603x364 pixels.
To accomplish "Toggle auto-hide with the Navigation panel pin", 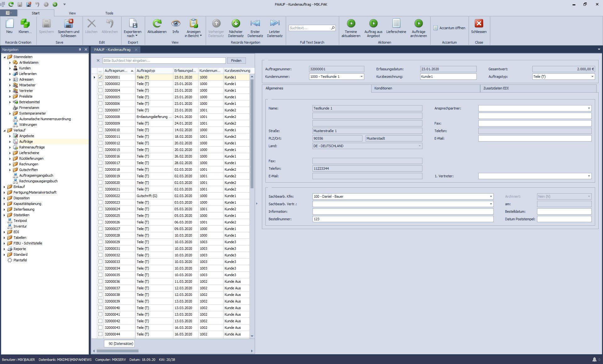I will 80,49.
